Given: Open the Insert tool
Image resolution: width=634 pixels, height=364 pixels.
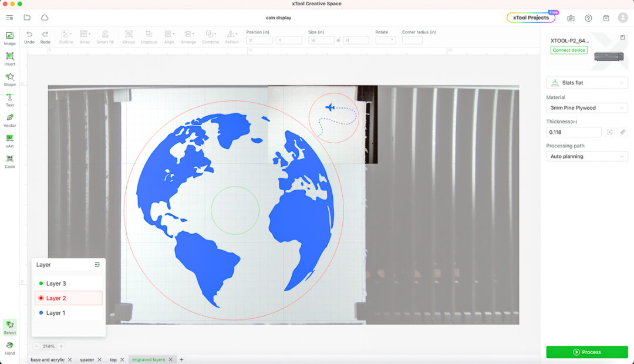Looking at the screenshot, I should [x=10, y=59].
